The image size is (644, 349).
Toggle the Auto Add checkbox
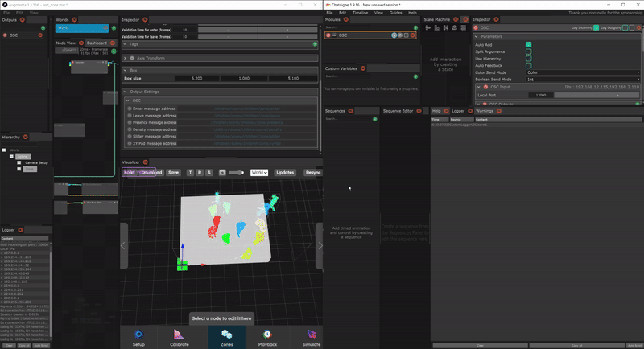[529, 44]
